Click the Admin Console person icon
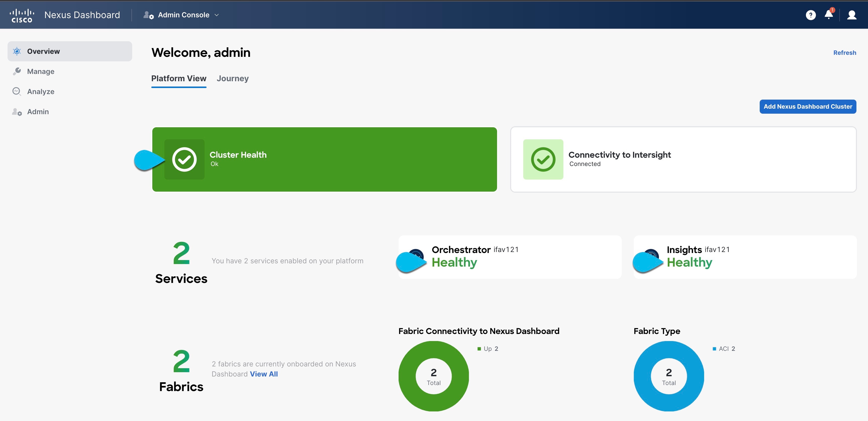This screenshot has height=421, width=868. click(148, 15)
